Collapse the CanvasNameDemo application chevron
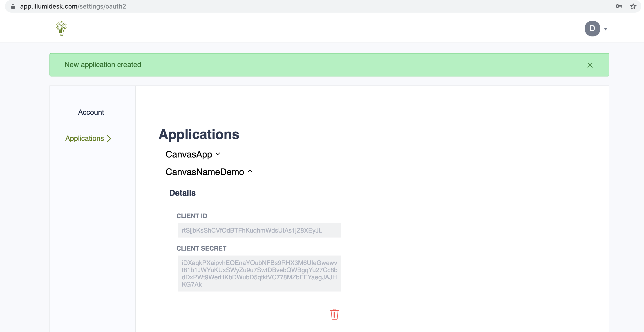Screen dimensions: 644x332 point(250,171)
